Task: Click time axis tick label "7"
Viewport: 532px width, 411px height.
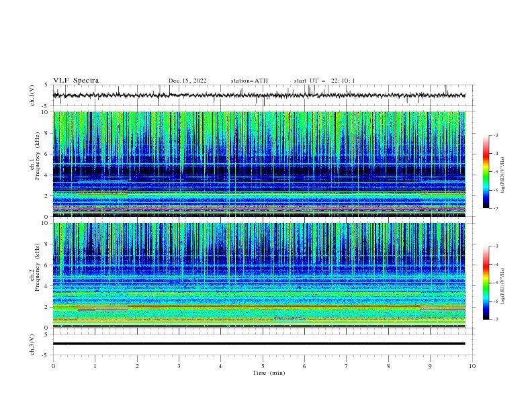Action: pyautogui.click(x=346, y=366)
